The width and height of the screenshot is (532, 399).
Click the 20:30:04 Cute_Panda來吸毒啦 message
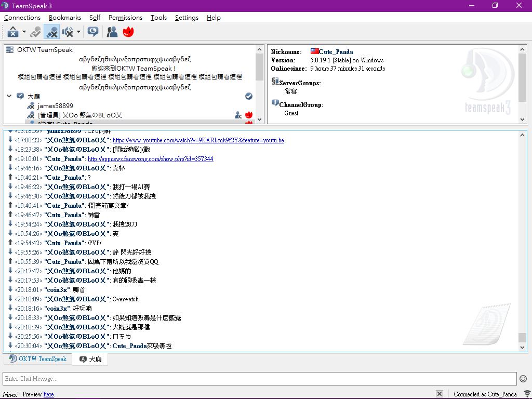click(x=142, y=346)
